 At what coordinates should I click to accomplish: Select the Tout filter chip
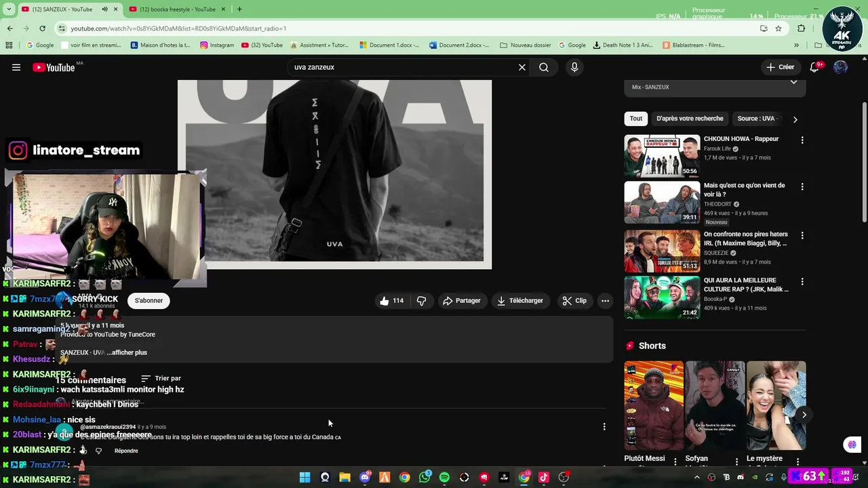635,119
